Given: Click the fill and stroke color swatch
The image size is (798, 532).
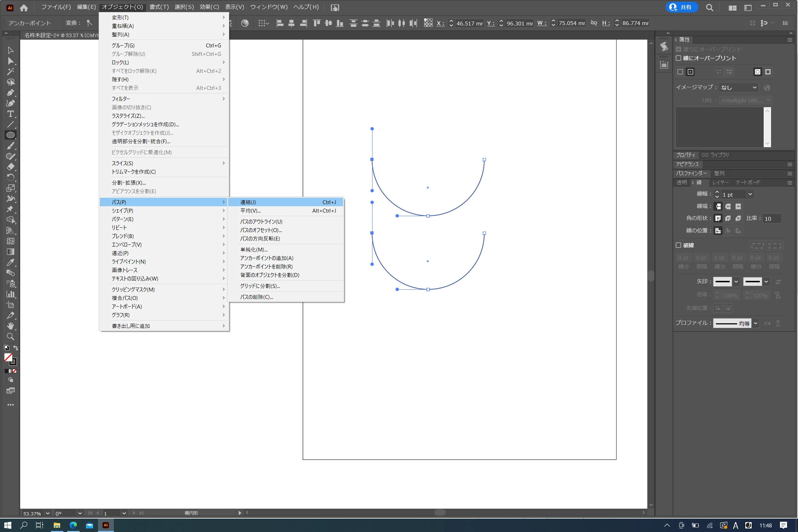Looking at the screenshot, I should click(x=8, y=358).
